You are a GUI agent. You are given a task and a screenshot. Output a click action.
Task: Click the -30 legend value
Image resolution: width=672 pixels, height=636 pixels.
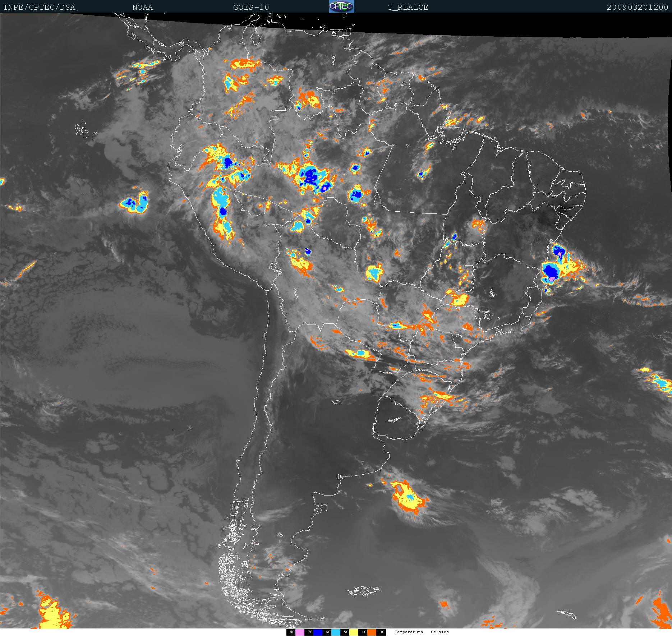(x=381, y=632)
